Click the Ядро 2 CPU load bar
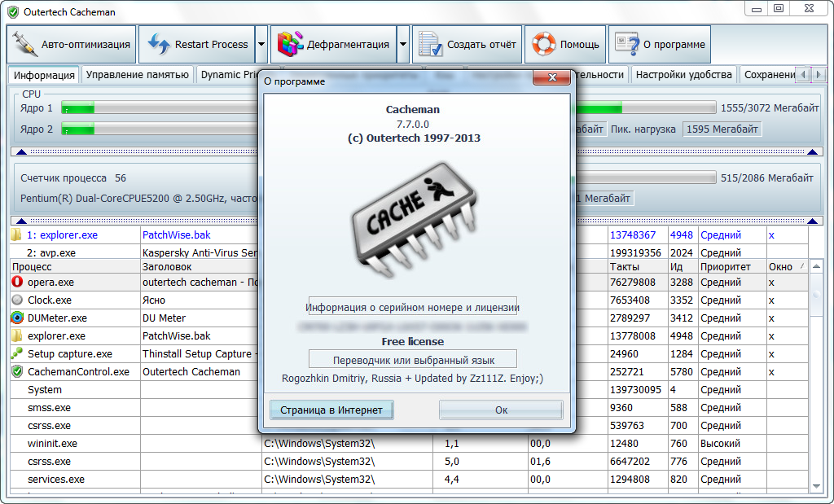The image size is (834, 504). pyautogui.click(x=160, y=129)
